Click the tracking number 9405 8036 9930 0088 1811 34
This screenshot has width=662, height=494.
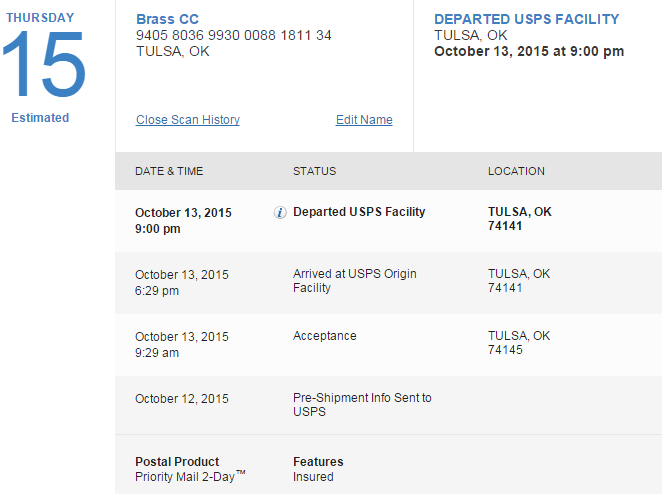pos(233,35)
